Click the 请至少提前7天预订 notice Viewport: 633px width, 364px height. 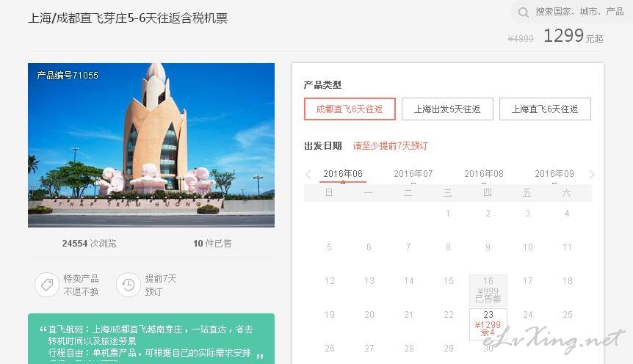391,146
